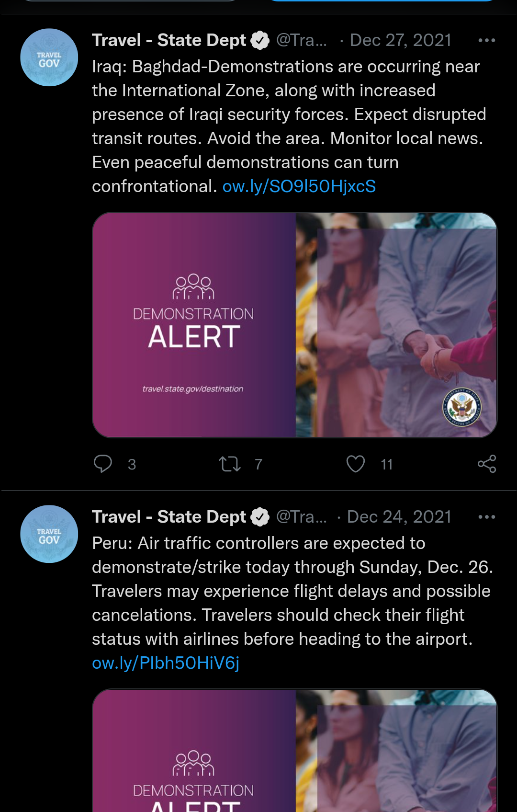Open the ow.ly/SO9I50HjxcS link

(299, 186)
